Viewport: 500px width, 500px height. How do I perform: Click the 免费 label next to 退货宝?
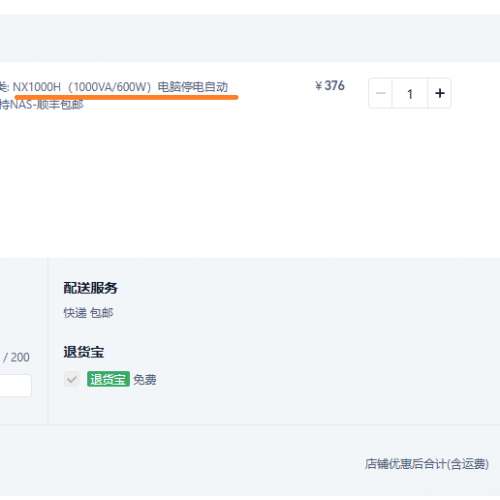click(x=145, y=380)
